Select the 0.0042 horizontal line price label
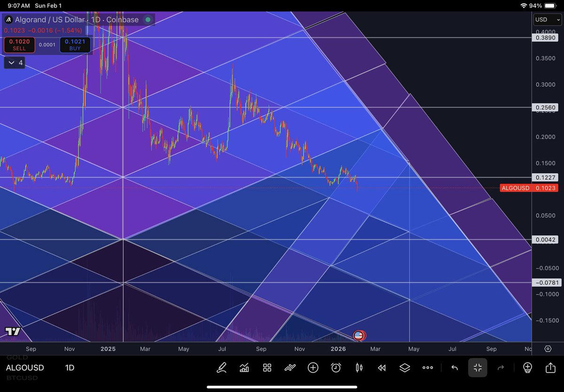Viewport: 564px width, 392px height. pos(545,240)
